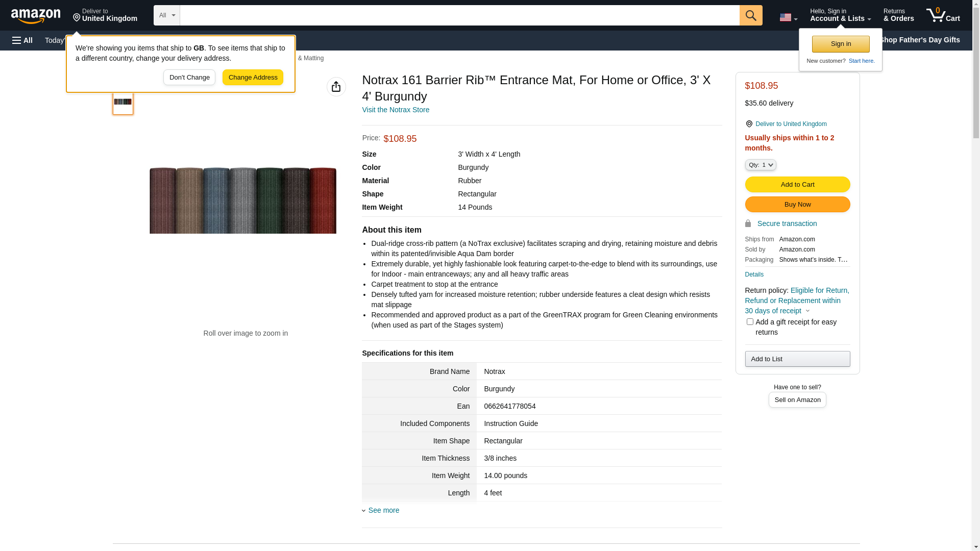Screen dimensions: 980x551
Task: Expand the return policy details chevron
Action: 807,311
